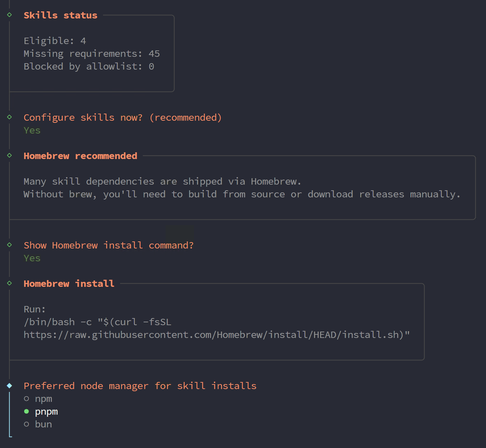
Task: Click the filled diamond beside Preferred node manager
Action: pyautogui.click(x=9, y=386)
